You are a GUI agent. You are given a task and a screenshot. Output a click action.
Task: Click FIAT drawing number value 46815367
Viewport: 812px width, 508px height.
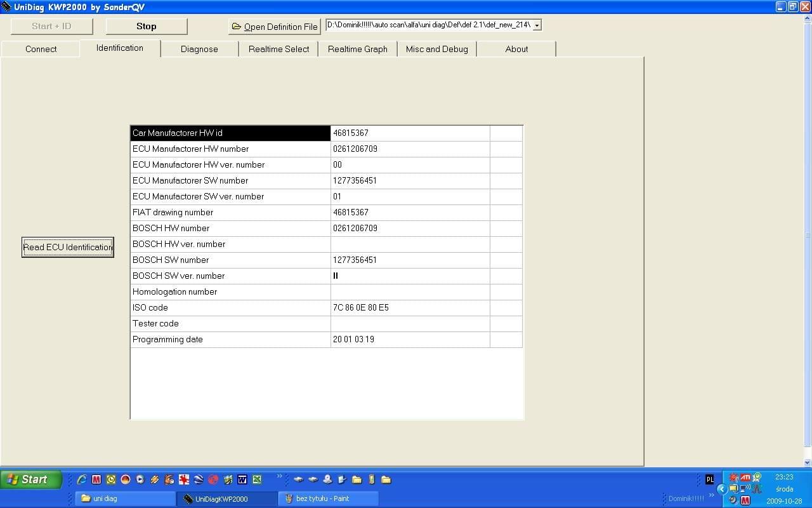410,213
